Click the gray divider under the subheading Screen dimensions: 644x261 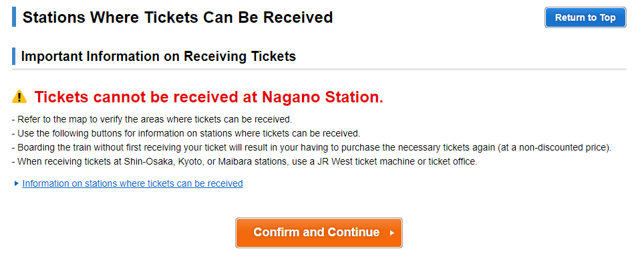point(319,69)
